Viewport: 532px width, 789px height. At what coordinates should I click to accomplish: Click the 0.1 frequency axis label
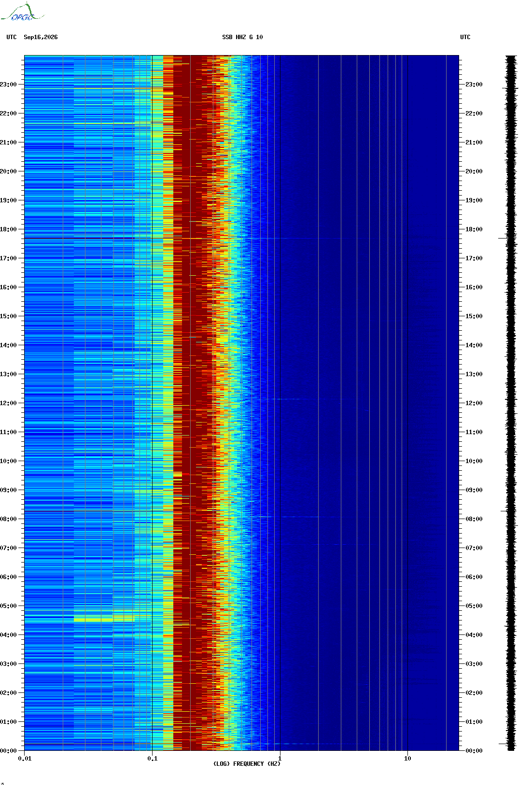point(152,759)
